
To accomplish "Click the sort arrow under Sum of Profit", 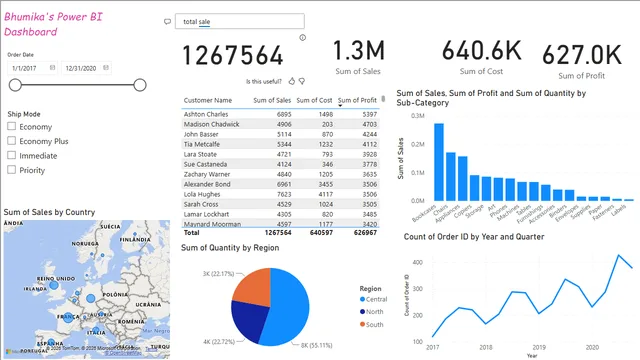I will coord(340,106).
